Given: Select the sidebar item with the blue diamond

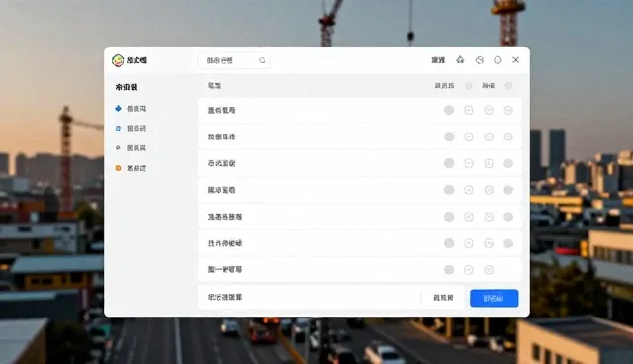Looking at the screenshot, I should point(131,109).
